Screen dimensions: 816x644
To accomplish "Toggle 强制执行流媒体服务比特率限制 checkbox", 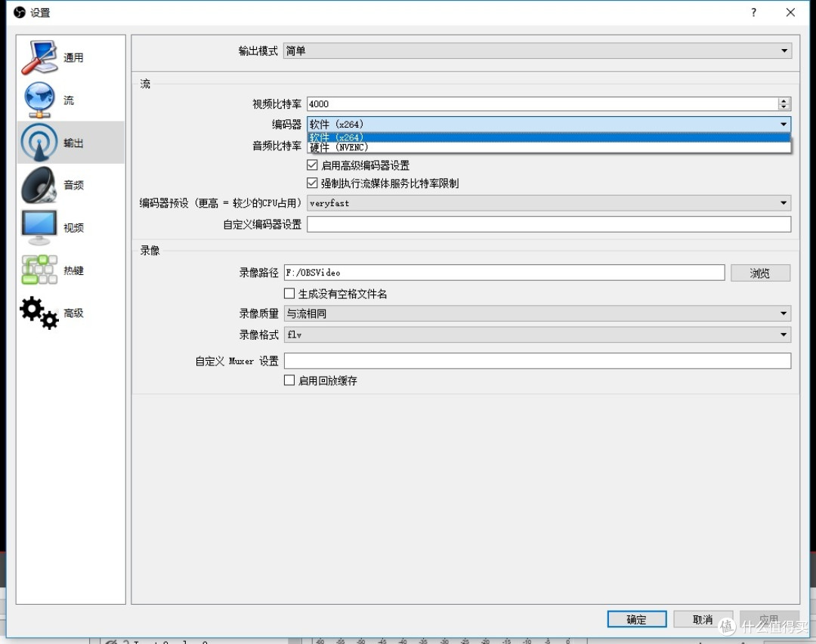I will (312, 183).
